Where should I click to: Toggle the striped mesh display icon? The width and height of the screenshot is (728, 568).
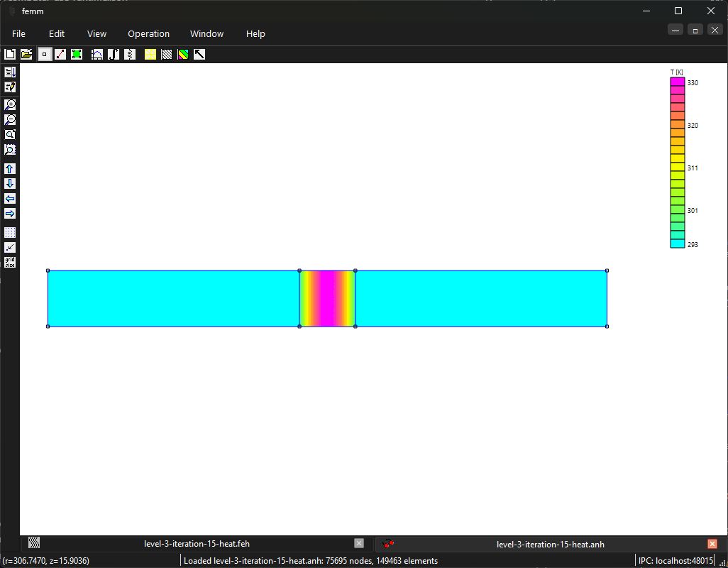pos(166,55)
